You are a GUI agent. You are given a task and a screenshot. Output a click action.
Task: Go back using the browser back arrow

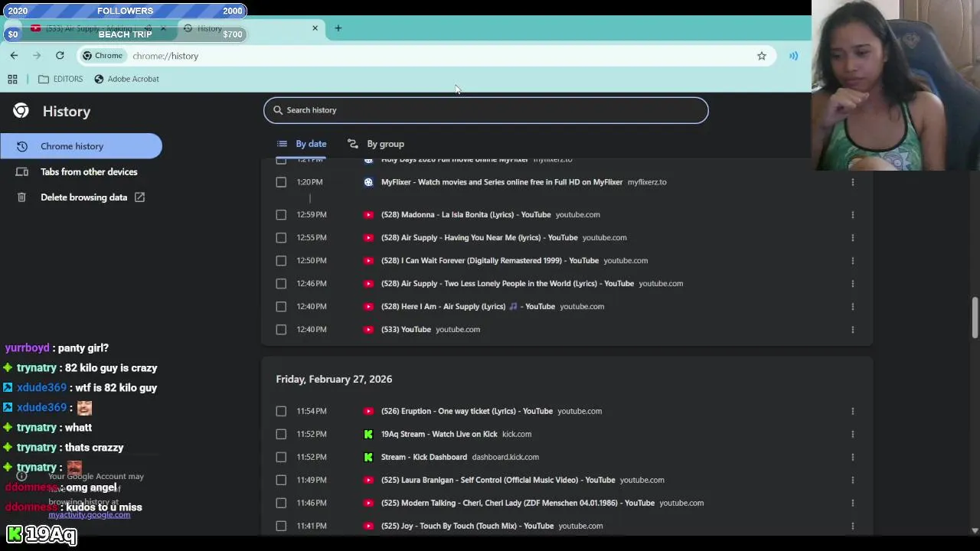pos(14,56)
